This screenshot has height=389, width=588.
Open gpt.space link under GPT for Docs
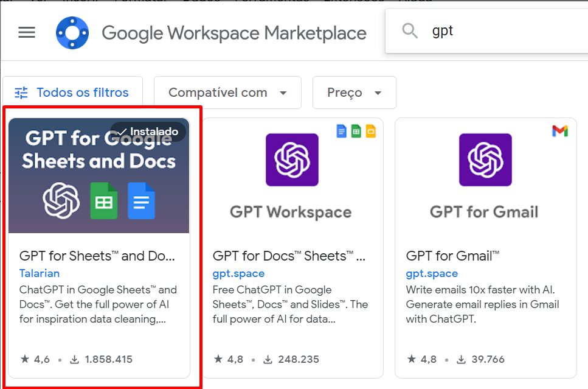tap(238, 274)
